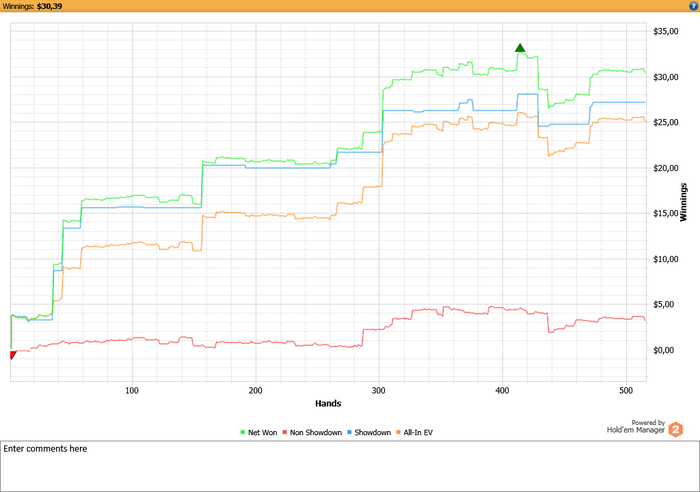Image resolution: width=700 pixels, height=492 pixels.
Task: Toggle the Non Showdown legend entry
Action: [312, 432]
